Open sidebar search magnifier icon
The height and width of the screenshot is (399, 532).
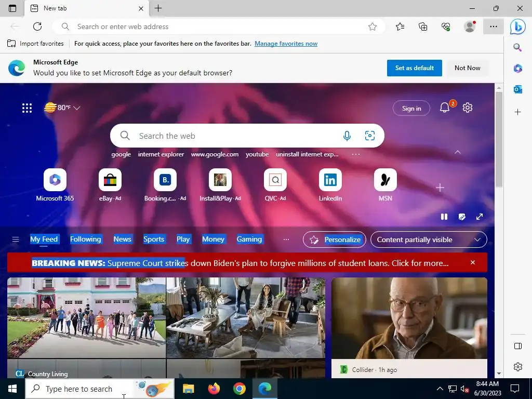[517, 47]
